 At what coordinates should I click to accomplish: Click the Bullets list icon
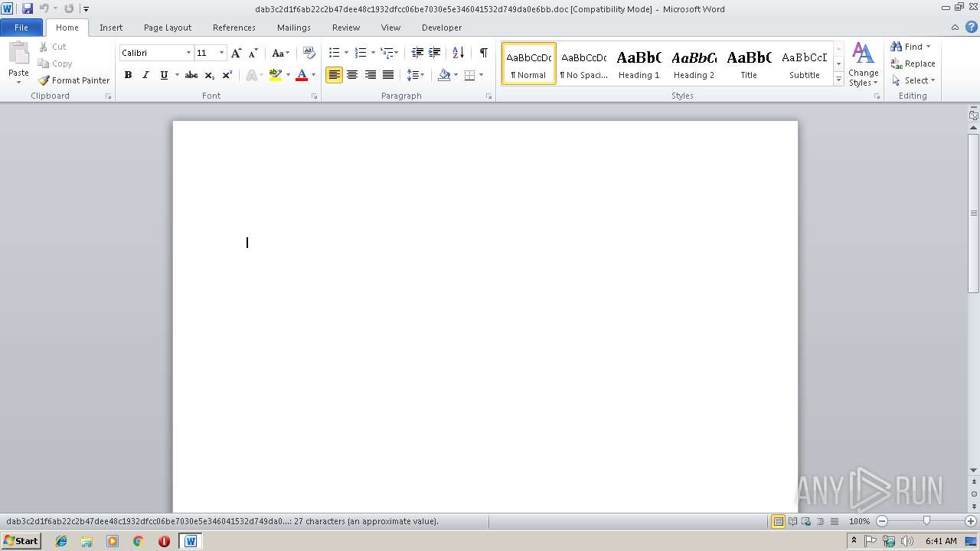pos(334,53)
